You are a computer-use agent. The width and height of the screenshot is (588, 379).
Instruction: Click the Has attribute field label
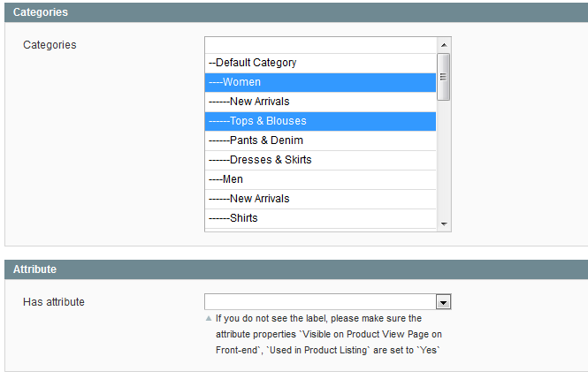coord(54,302)
